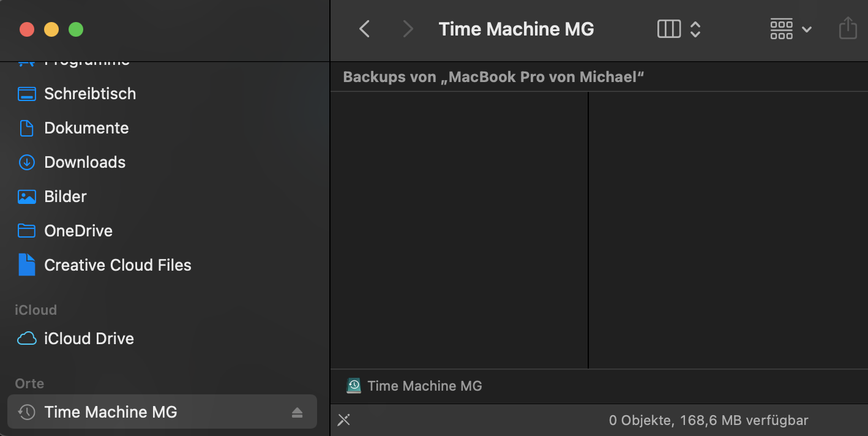The image size is (868, 436).
Task: Click the green full-screen window button
Action: (x=76, y=29)
